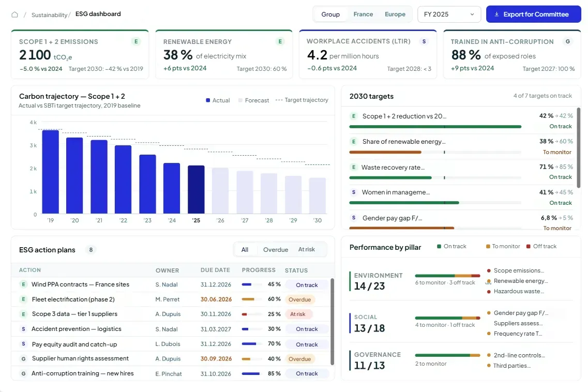Click Suppliers assess item in Social pillar
588x392 pixels.
click(518, 323)
